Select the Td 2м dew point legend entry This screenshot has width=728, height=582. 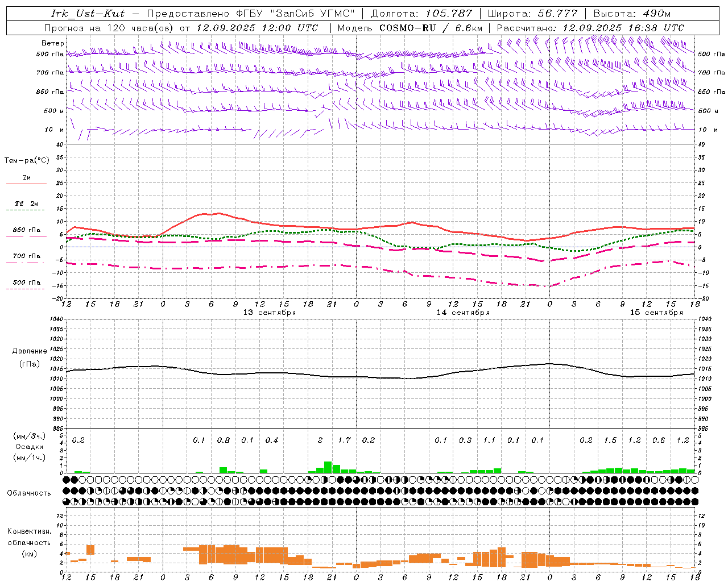point(27,203)
